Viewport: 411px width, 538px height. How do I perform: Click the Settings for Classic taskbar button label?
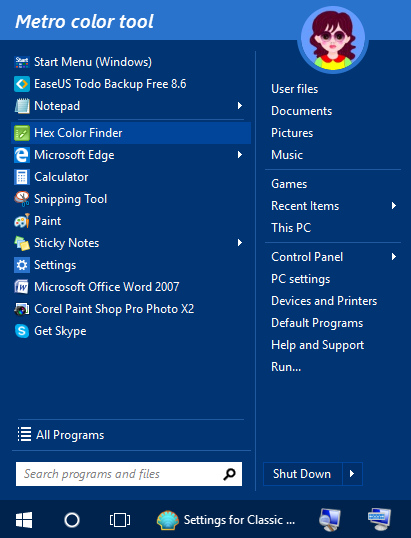coord(239,520)
